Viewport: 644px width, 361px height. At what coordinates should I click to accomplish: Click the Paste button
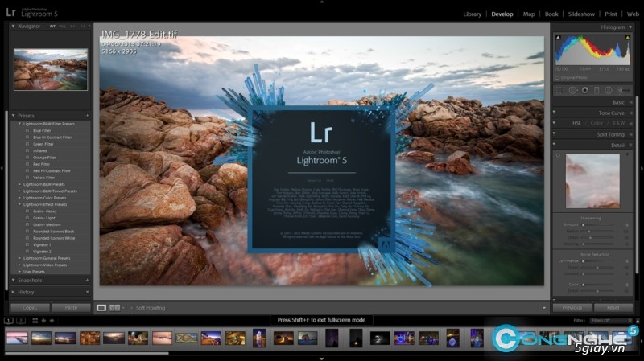coord(71,308)
